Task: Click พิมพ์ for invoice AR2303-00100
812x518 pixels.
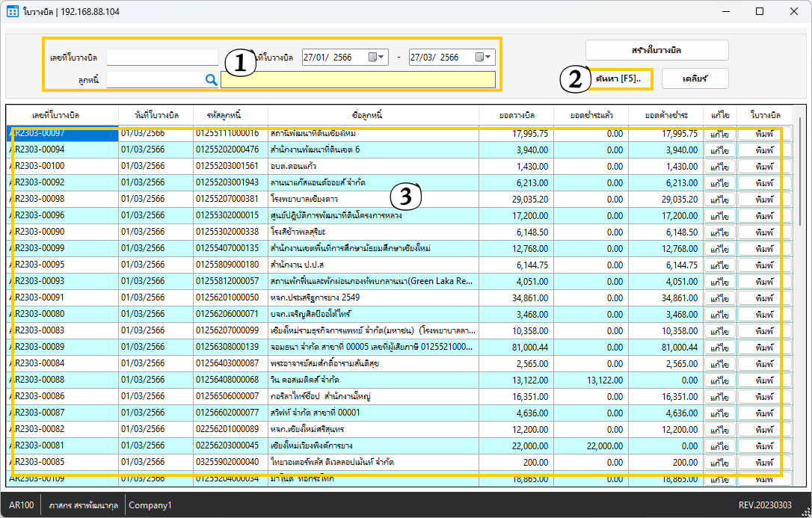Action: [x=764, y=167]
